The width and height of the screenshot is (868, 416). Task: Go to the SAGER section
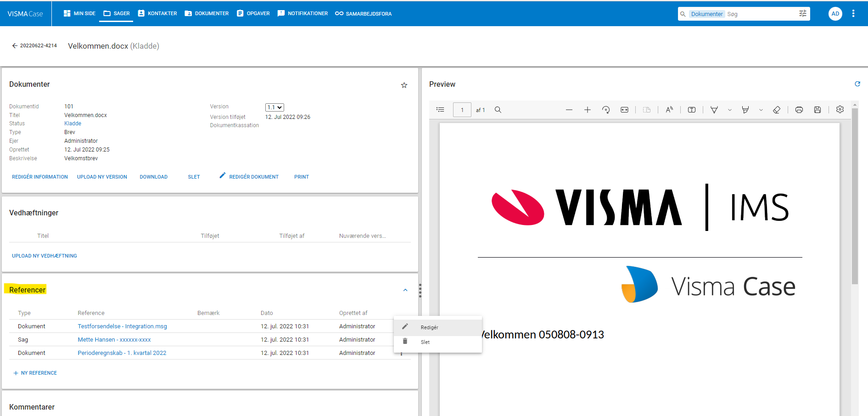pos(117,14)
